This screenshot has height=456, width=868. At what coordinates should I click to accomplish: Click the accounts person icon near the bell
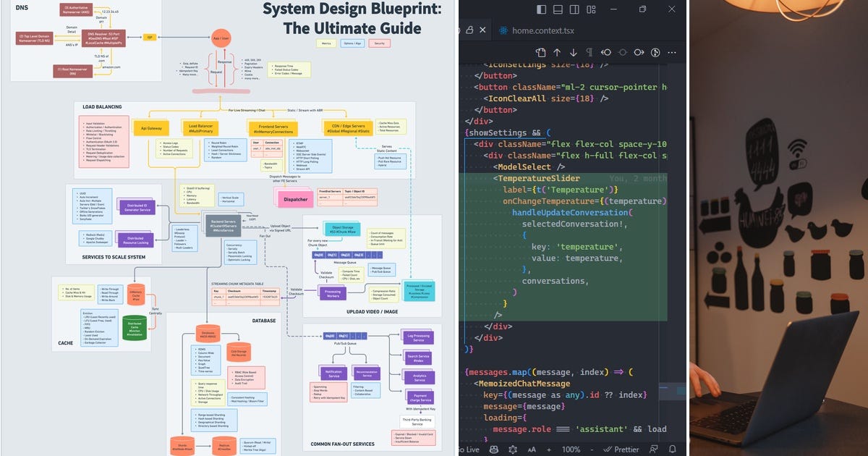click(654, 449)
